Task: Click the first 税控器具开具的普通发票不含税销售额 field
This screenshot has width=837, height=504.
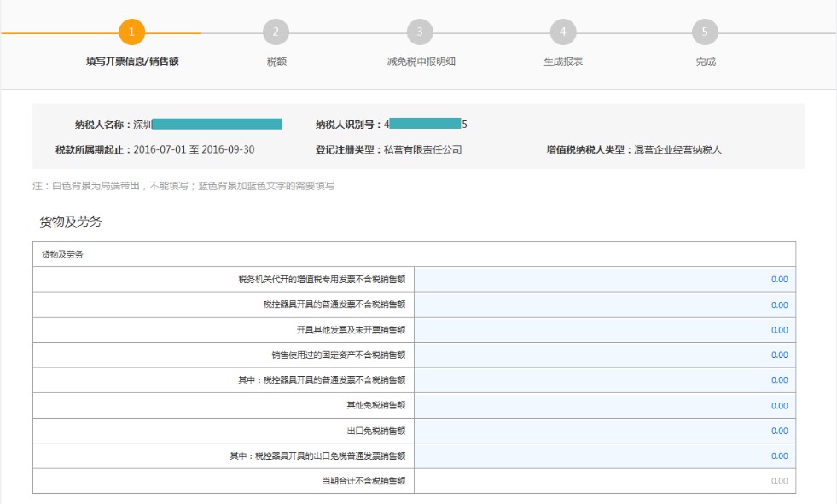Action: 605,304
